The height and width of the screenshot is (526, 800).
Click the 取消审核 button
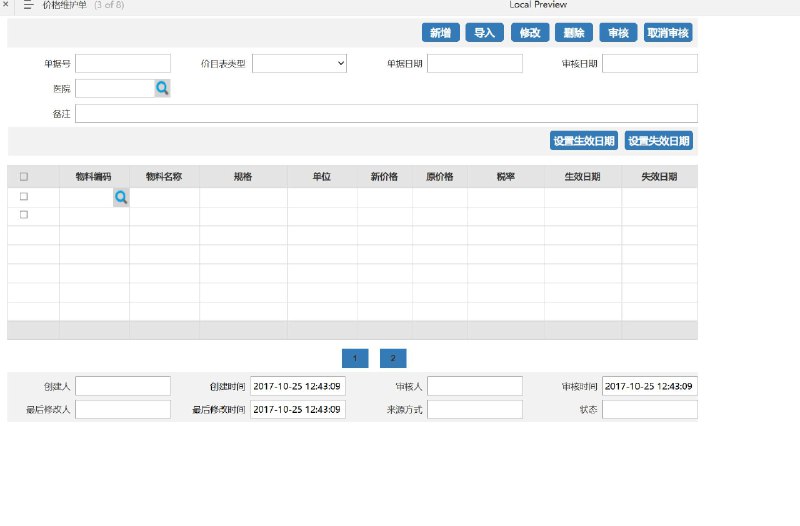click(x=668, y=33)
